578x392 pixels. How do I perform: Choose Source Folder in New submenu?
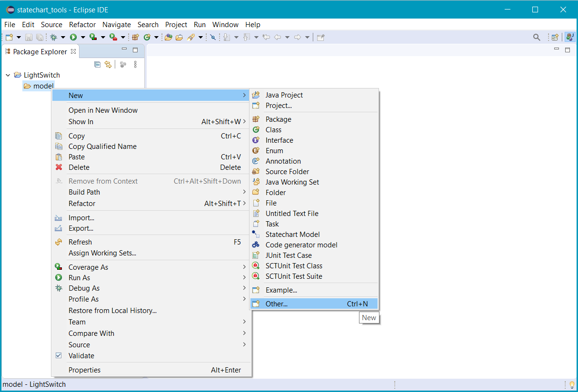(314, 172)
